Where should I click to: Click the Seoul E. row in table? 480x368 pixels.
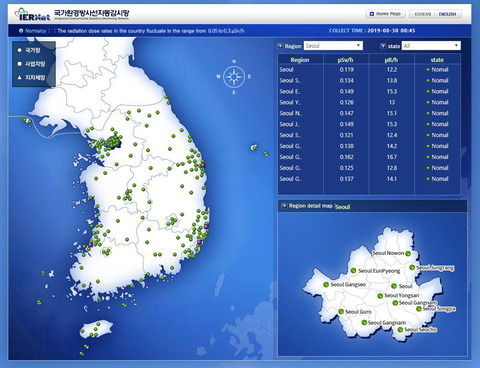pyautogui.click(x=369, y=91)
